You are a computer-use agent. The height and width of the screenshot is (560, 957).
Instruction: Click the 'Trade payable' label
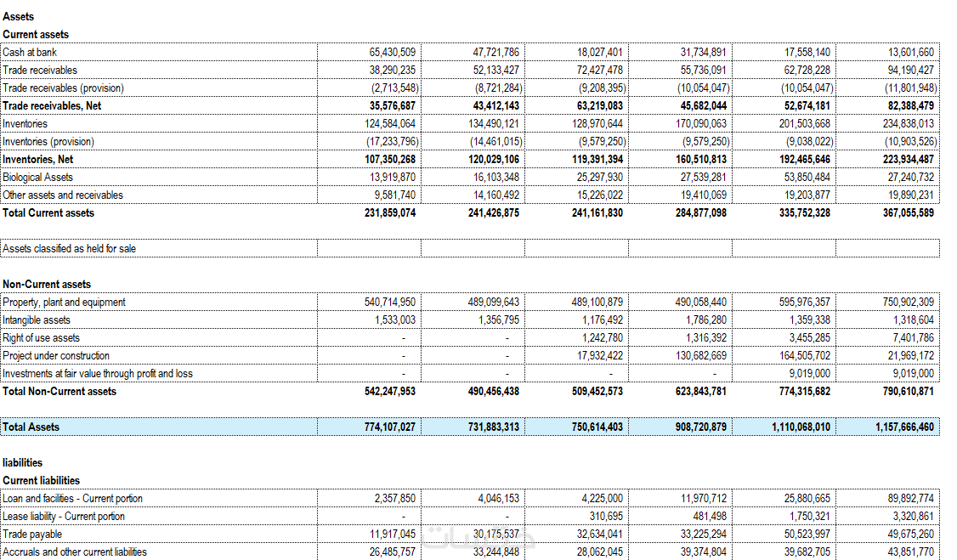pos(32,535)
